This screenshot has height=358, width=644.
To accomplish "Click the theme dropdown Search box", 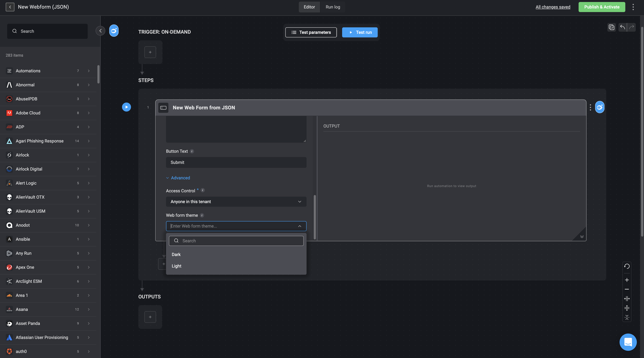I will click(236, 241).
